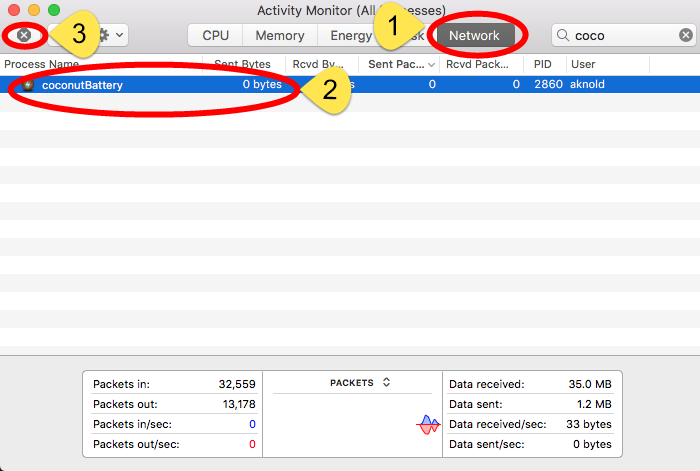Image resolution: width=700 pixels, height=471 pixels.
Task: Switch to the Memory tab
Action: click(279, 35)
